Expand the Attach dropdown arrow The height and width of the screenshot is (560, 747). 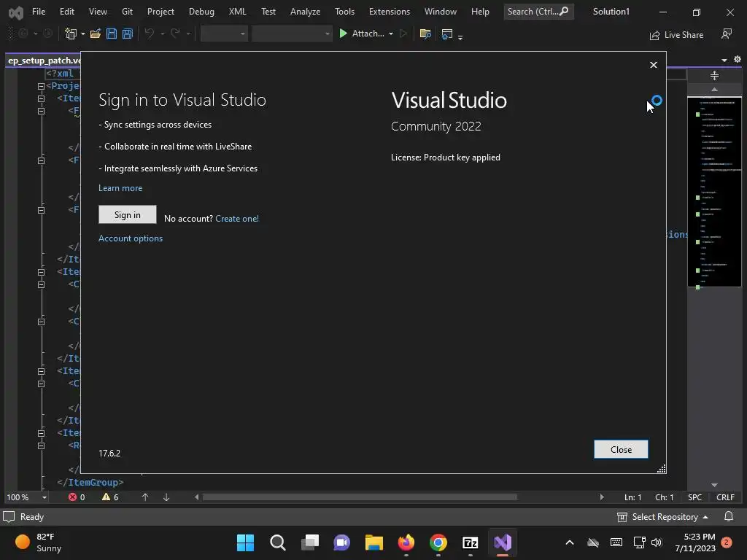point(391,34)
